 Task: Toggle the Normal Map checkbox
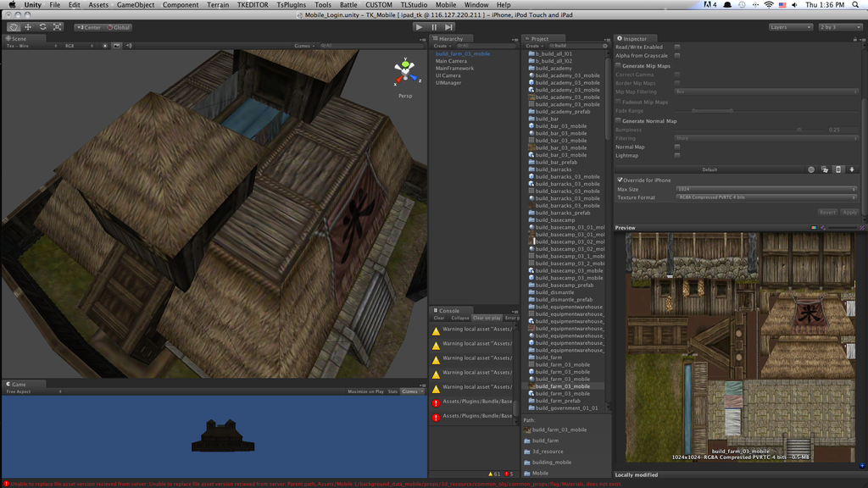click(677, 147)
